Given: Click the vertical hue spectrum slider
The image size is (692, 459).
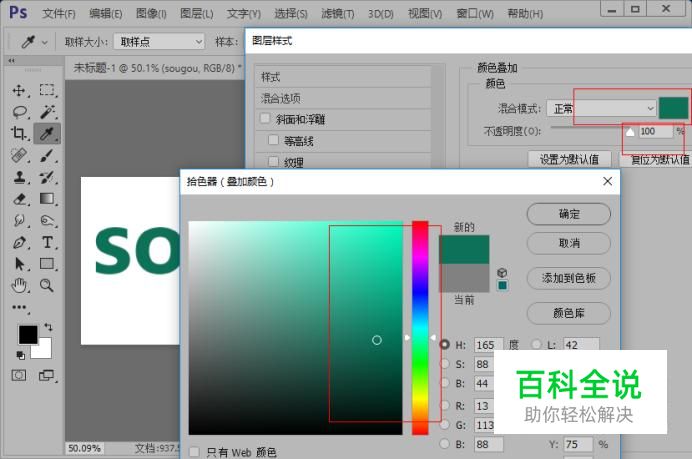Looking at the screenshot, I should [x=420, y=327].
